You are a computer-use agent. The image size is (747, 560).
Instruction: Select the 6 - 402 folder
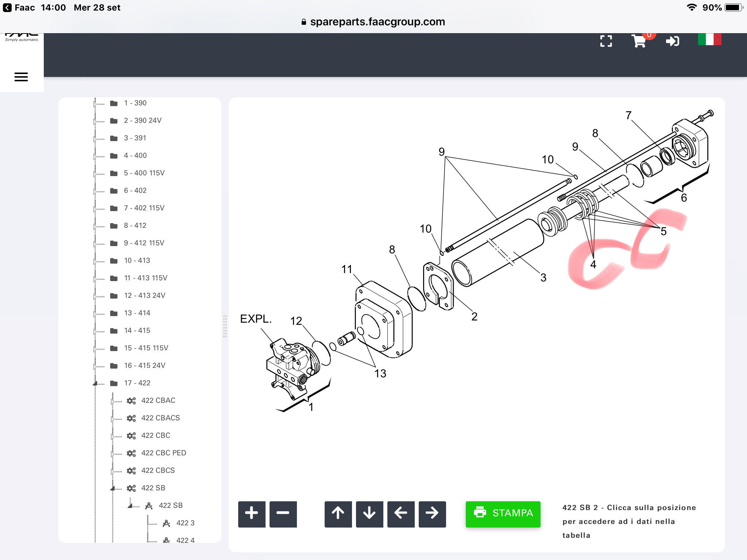[135, 191]
